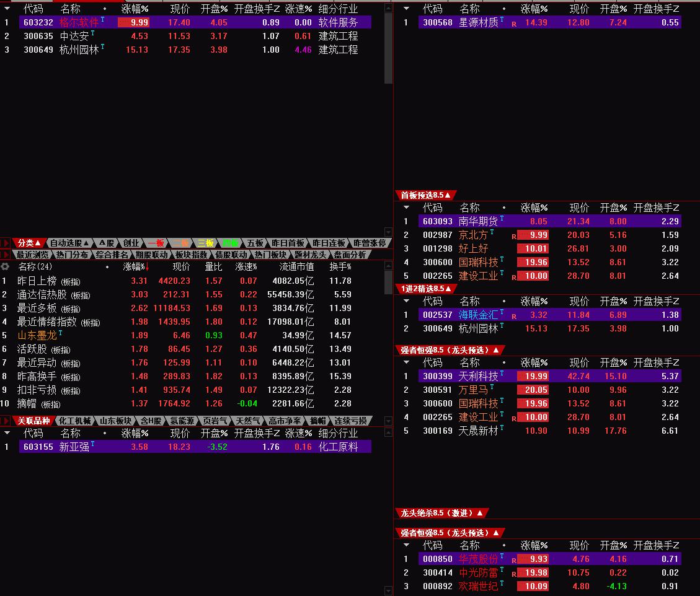700x596 pixels.
Task: Click the R marker beside 京北方
Action: point(514,237)
